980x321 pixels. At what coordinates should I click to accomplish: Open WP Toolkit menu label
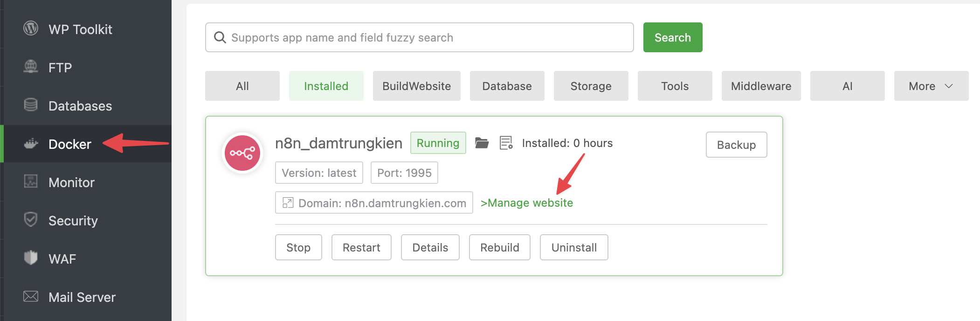point(80,29)
